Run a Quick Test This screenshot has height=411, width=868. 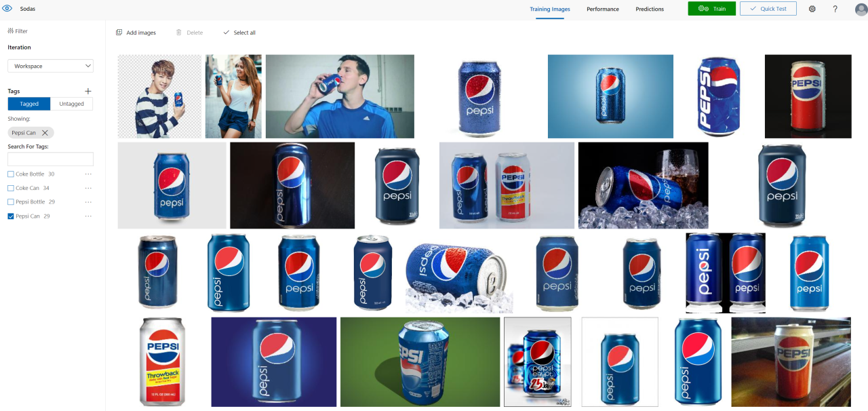tap(768, 9)
